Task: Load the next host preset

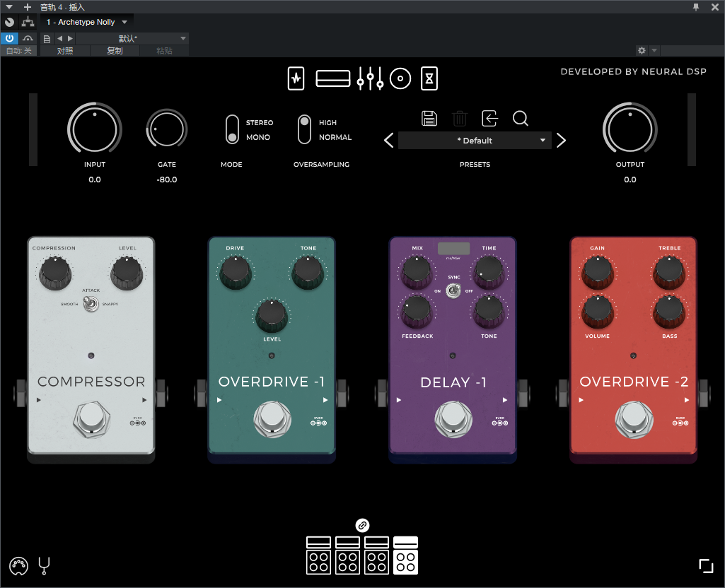Action: pos(70,38)
